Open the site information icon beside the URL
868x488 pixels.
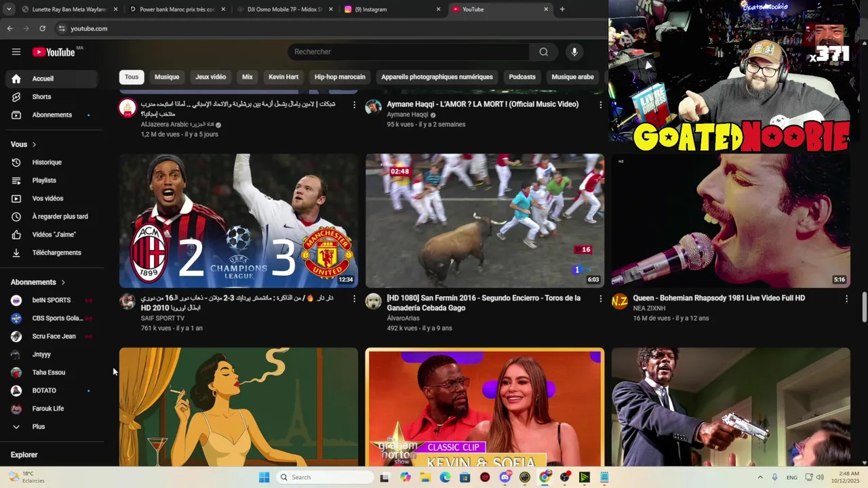point(62,28)
